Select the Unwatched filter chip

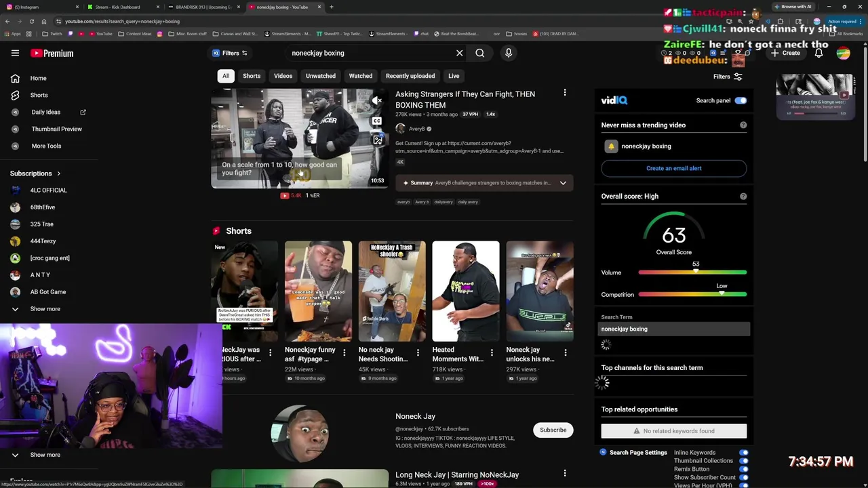tap(321, 76)
